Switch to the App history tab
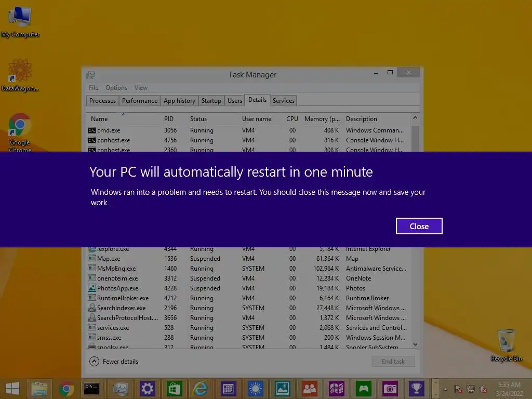The width and height of the screenshot is (532, 399). coord(179,101)
